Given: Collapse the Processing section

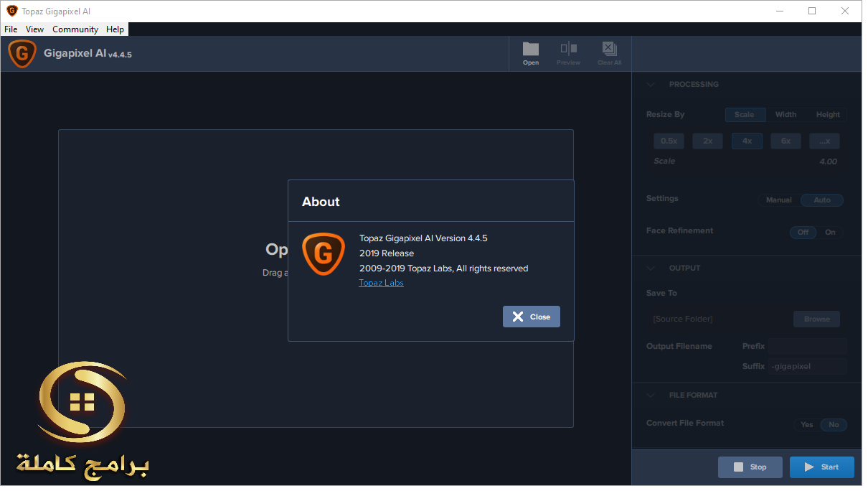Looking at the screenshot, I should tap(651, 84).
